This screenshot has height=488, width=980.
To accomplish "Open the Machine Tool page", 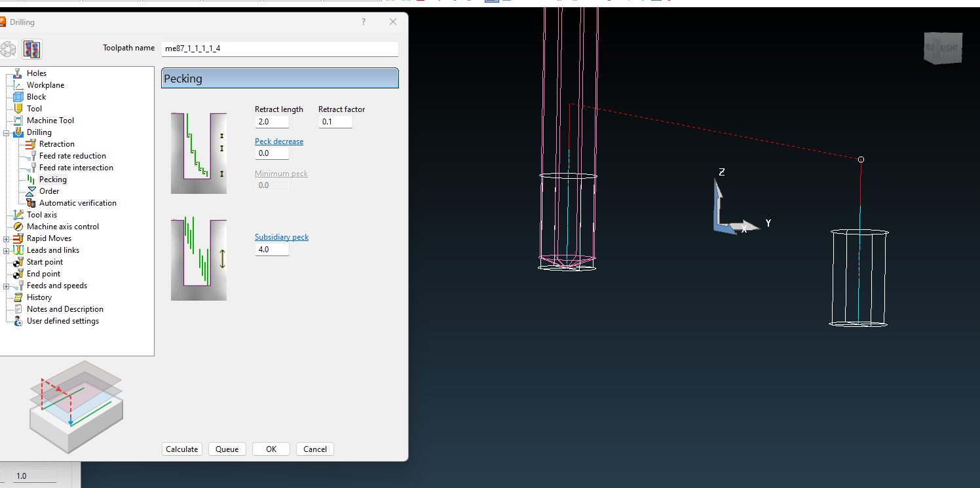I will (50, 121).
